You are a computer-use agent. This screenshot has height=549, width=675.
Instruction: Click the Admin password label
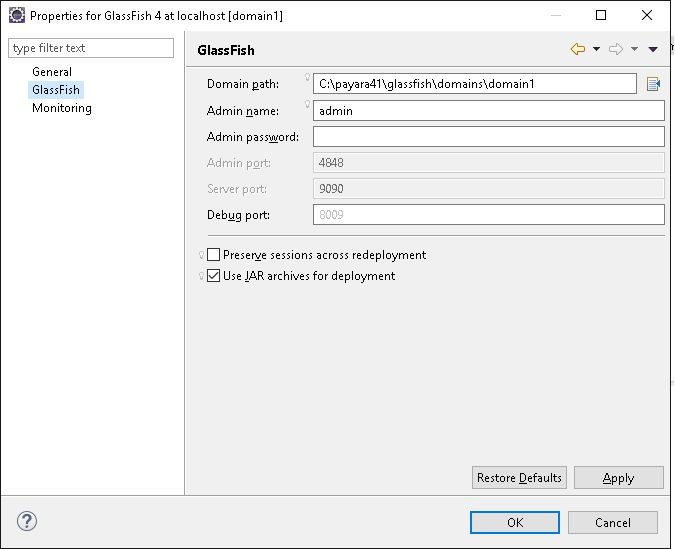pos(253,137)
